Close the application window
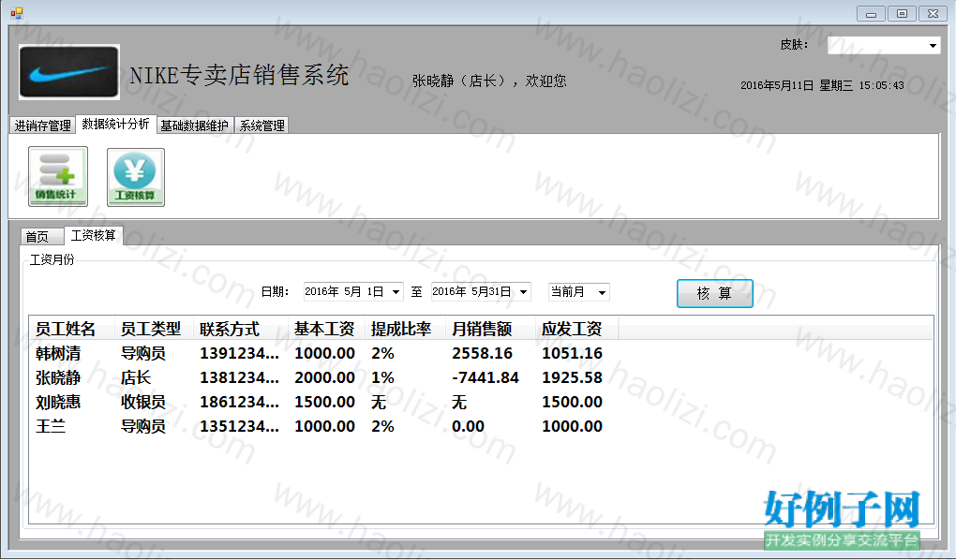956x560 pixels. pyautogui.click(x=933, y=13)
